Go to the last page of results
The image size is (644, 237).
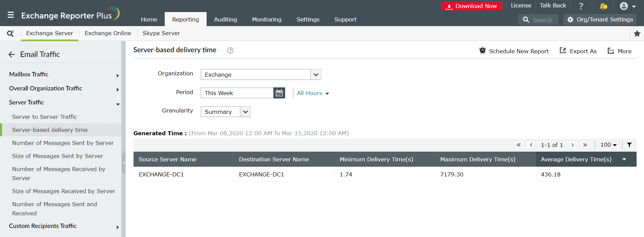point(585,145)
